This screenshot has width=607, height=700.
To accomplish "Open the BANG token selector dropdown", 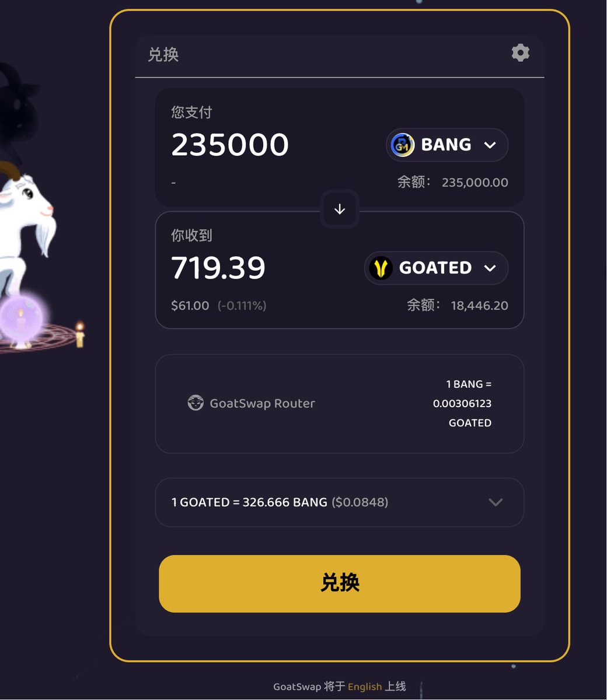I will [447, 145].
